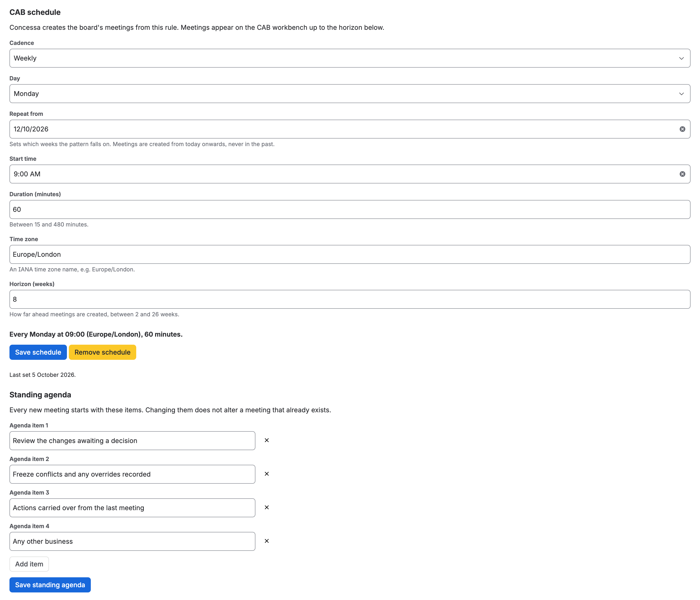Click 'An IANA time zone name' hint
The width and height of the screenshot is (700, 600).
[72, 270]
